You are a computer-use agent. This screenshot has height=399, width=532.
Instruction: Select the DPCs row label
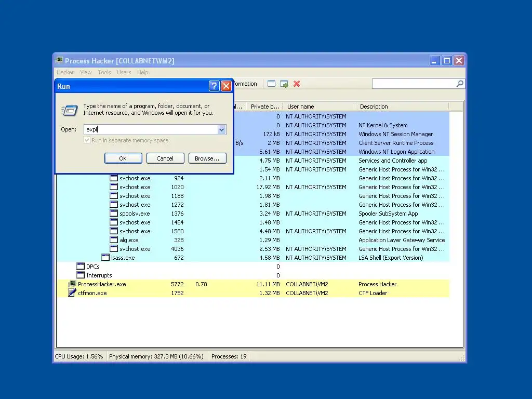[92, 267]
